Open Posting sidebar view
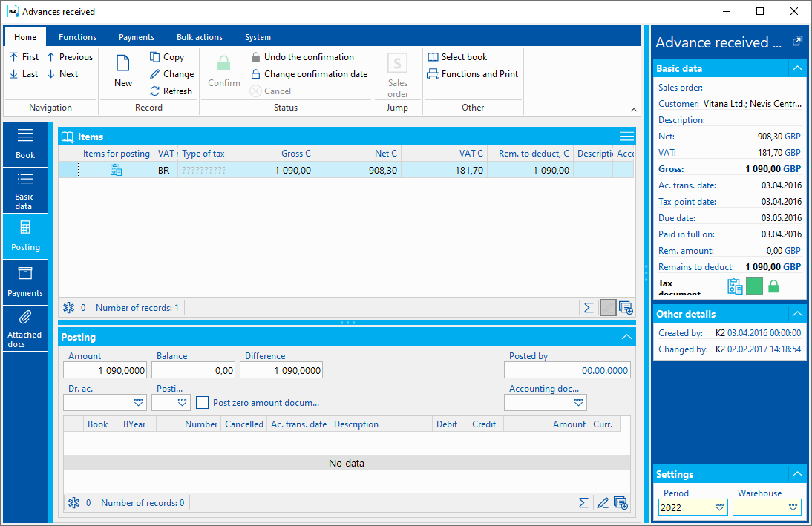812x526 pixels. (x=25, y=236)
